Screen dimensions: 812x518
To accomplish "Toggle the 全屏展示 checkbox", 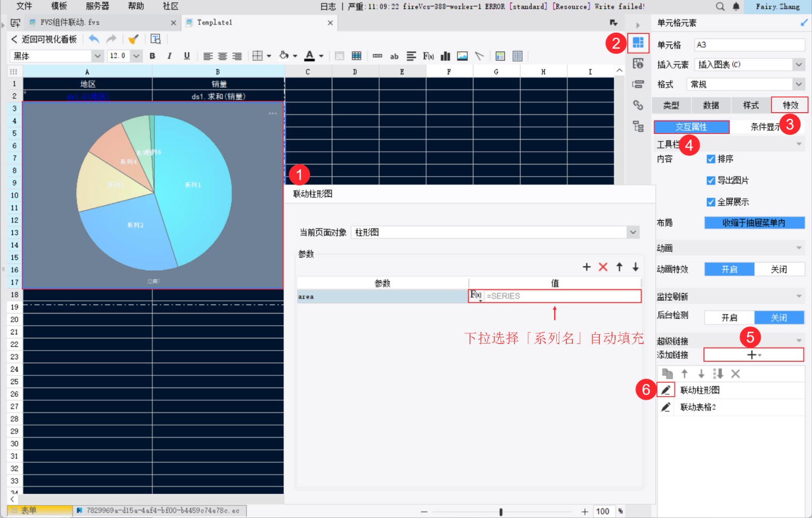I will pyautogui.click(x=711, y=202).
